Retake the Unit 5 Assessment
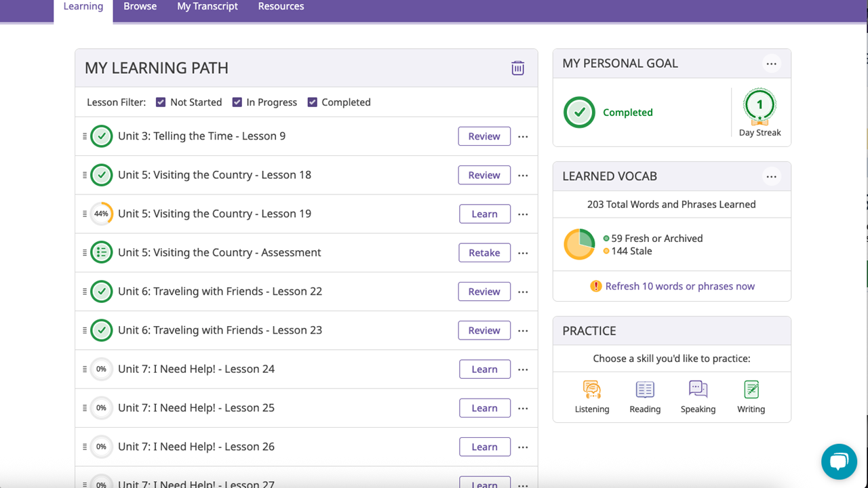Viewport: 868px width, 488px height. pos(485,253)
